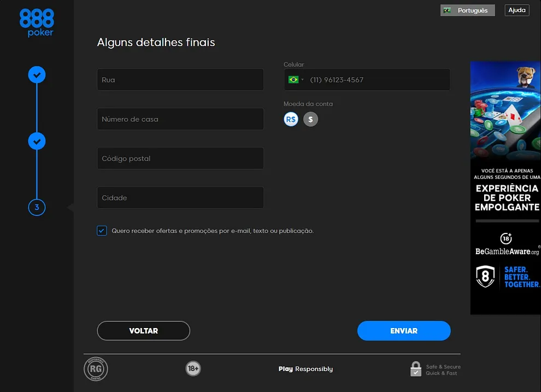Click the 888 poker logo
This screenshot has height=392, width=541.
coord(37,22)
